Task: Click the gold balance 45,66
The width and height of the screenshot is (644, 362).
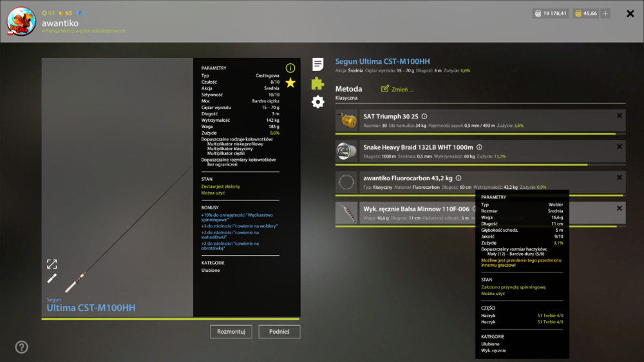Action: pos(586,14)
